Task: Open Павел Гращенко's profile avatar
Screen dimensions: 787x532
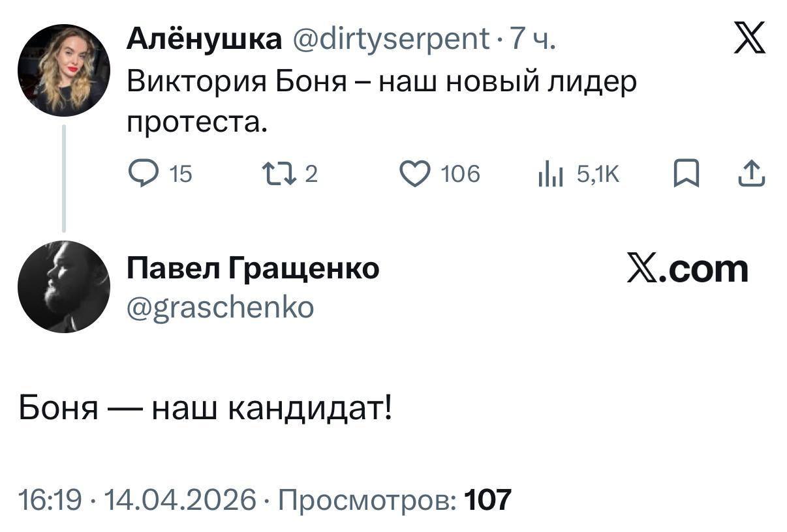Action: click(x=64, y=287)
